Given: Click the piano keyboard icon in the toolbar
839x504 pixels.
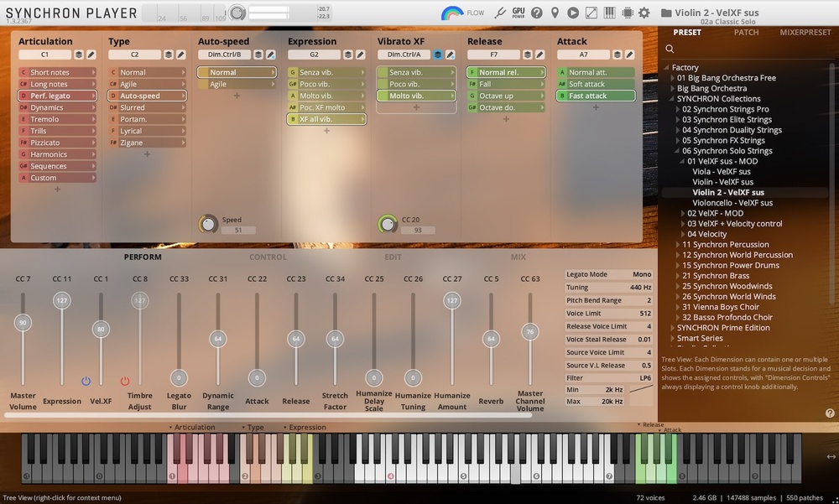Looking at the screenshot, I should pos(608,13).
